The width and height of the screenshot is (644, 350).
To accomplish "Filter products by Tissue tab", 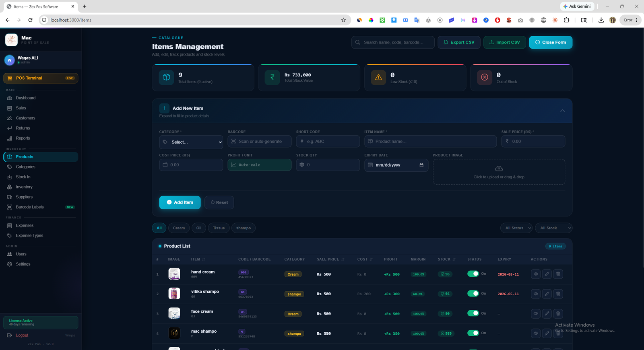I will (x=219, y=228).
